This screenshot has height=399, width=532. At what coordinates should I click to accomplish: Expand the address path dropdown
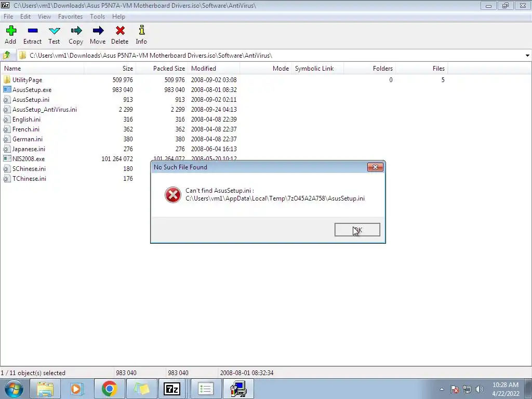pos(527,55)
